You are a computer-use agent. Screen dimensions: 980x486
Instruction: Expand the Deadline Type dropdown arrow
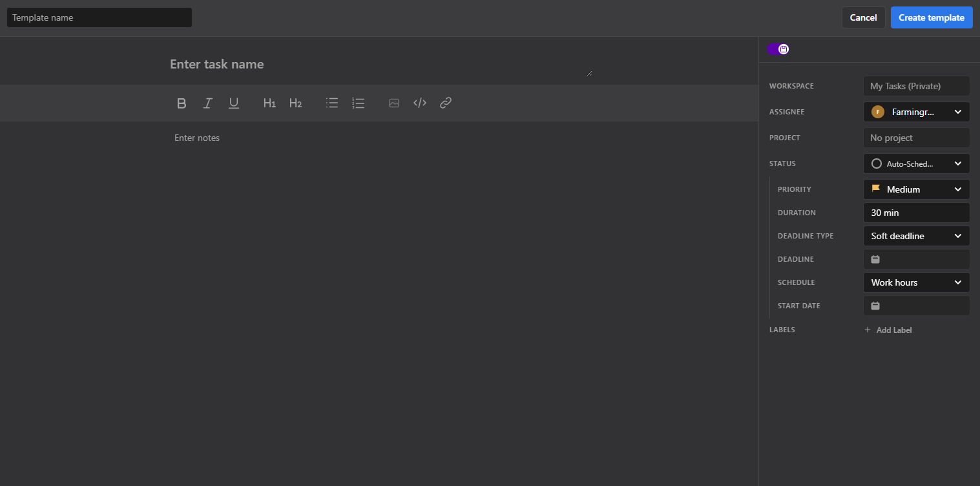[958, 236]
